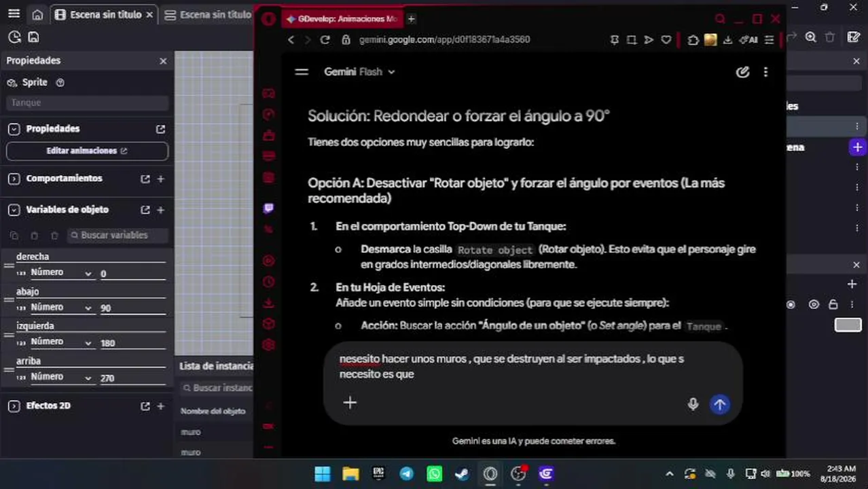
Task: Open a new browser tab
Action: (412, 19)
